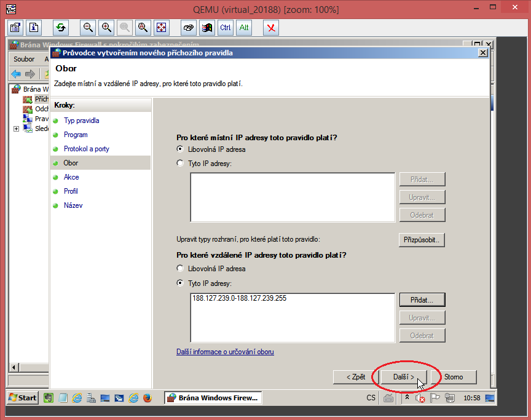The image size is (531, 420).
Task: Select 188.127.239.0-188.127.239.255 entry
Action: click(240, 298)
